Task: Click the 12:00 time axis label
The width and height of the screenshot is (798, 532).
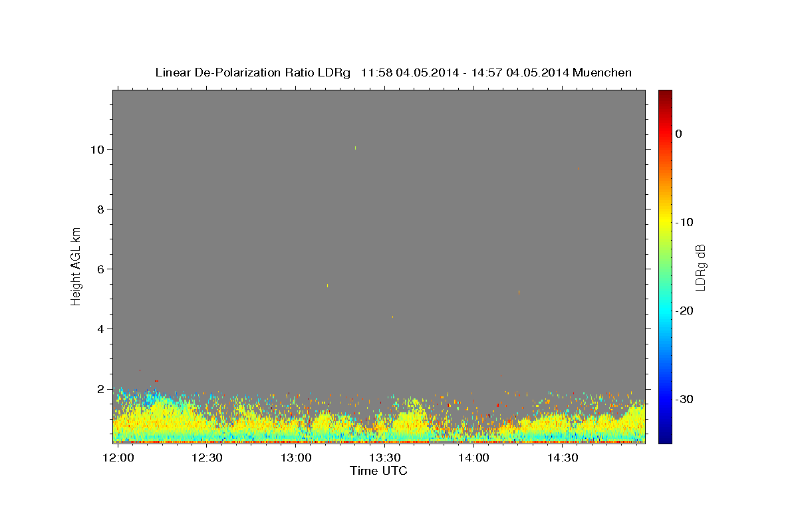Action: click(x=118, y=458)
